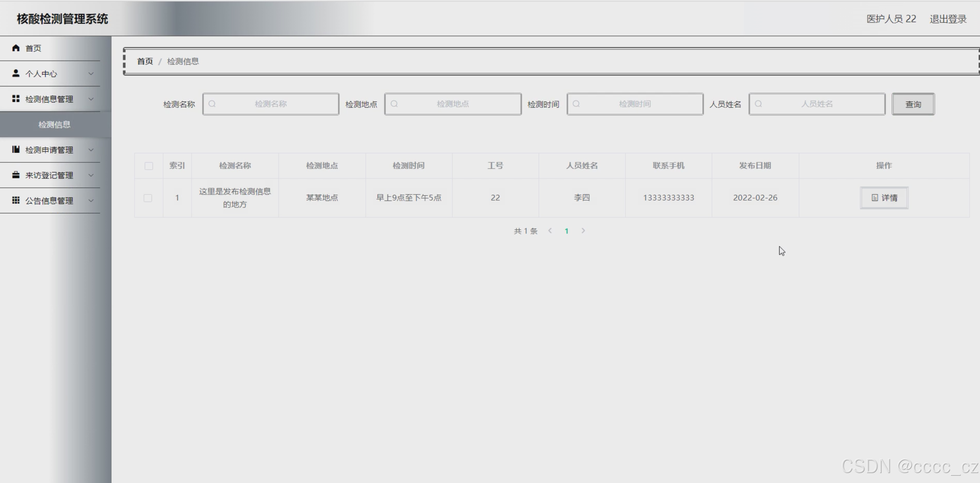Click the briefcase icon beside 来访登记管理
This screenshot has height=483, width=980.
coord(16,175)
